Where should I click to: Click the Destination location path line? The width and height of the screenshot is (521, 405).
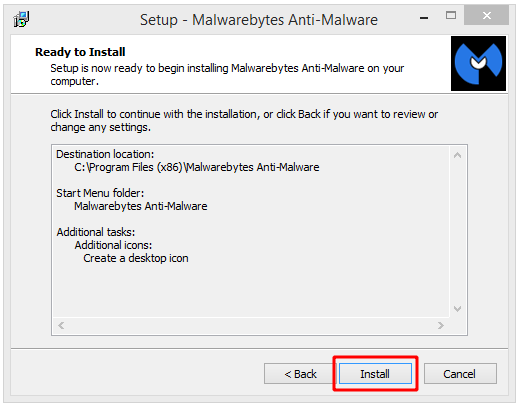(x=196, y=167)
